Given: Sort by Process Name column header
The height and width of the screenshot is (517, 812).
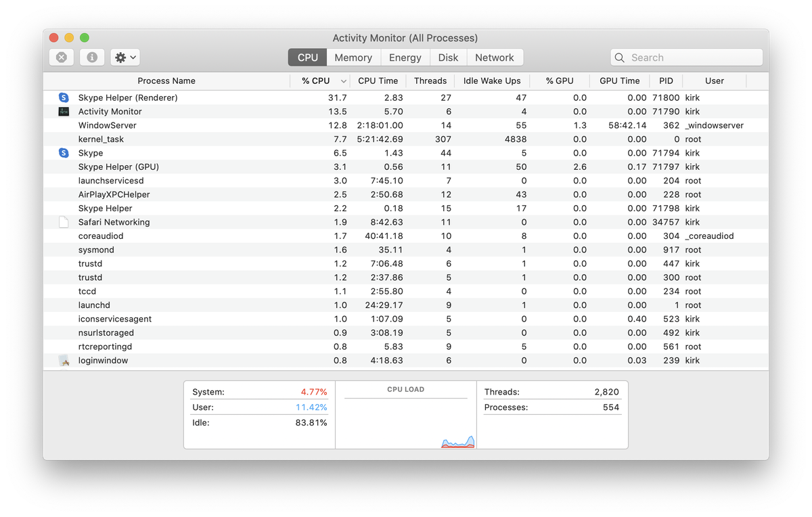Looking at the screenshot, I should tap(166, 81).
